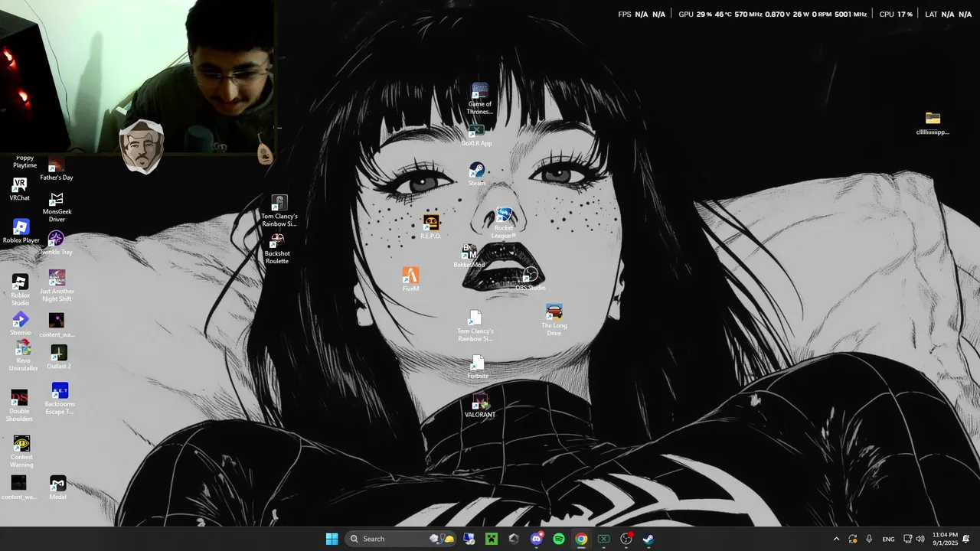980x551 pixels.
Task: Open the GoXLR taskbar icon beside Chrome
Action: (x=603, y=539)
